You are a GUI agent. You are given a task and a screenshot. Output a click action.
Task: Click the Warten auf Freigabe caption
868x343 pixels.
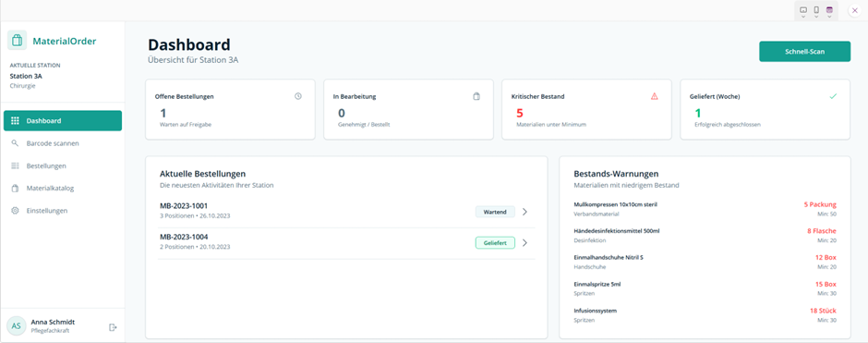[186, 125]
